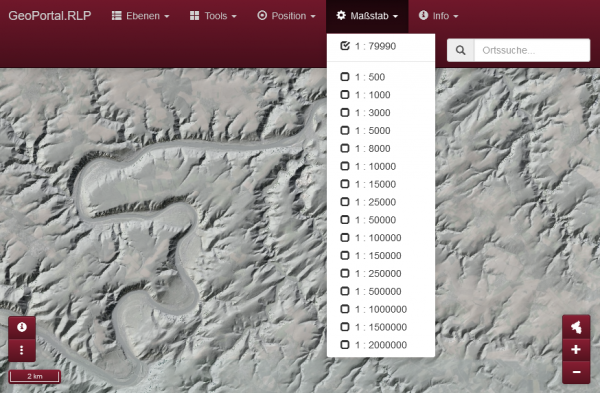Expand the Tools dropdown menu
This screenshot has height=393, width=600.
213,16
